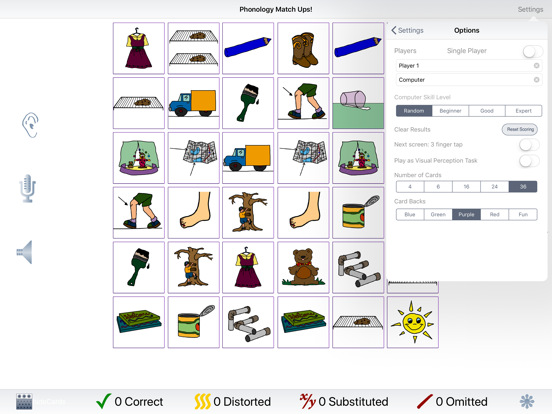The width and height of the screenshot is (552, 414).
Task: Clear the Player 1 name field
Action: pos(537,65)
